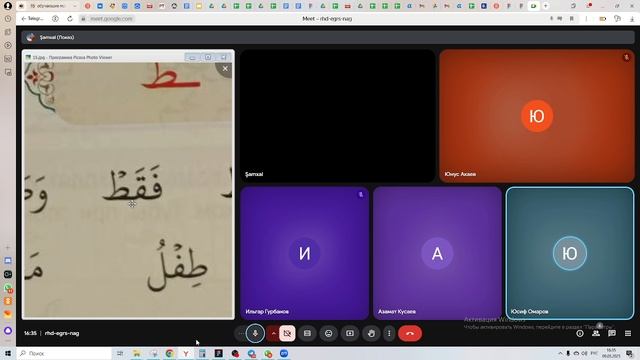Toggle the microphone button in Meet
Viewport: 640px width, 360px height.
tap(256, 333)
